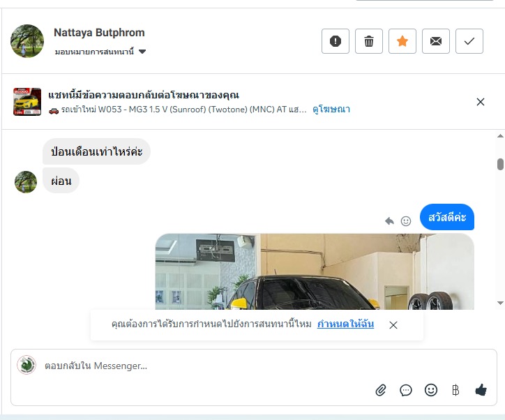Click the chat scrollbar up arrow
Image resolution: width=505 pixels, height=420 pixels.
500,136
